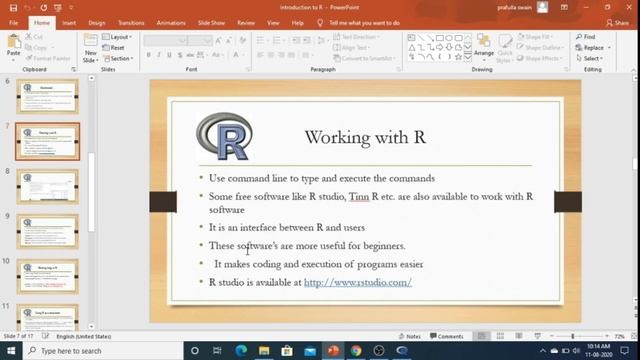Switch to the Animations tab
The height and width of the screenshot is (360, 640).
(x=171, y=23)
